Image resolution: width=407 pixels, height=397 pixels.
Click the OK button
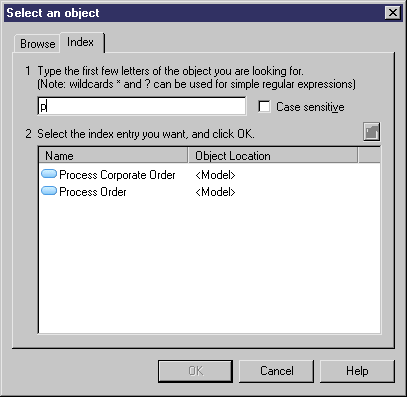click(195, 371)
